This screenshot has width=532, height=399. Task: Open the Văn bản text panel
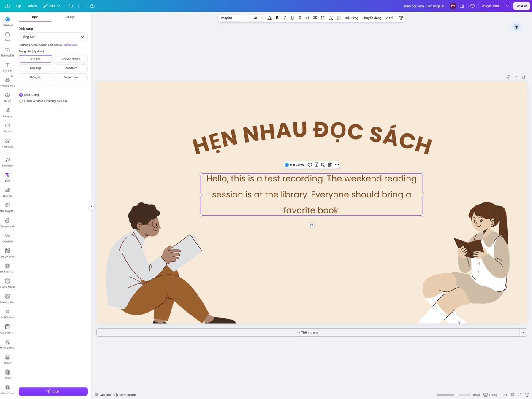8,67
